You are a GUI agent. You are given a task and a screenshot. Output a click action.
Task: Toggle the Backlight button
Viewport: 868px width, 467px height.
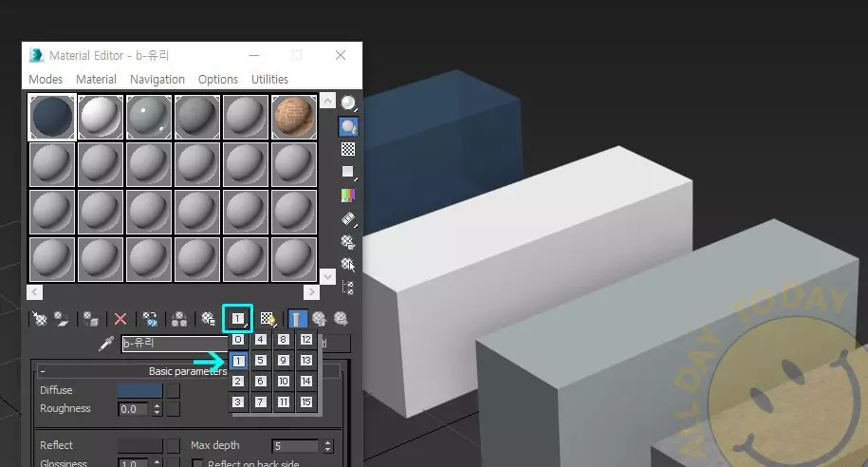coord(348,127)
